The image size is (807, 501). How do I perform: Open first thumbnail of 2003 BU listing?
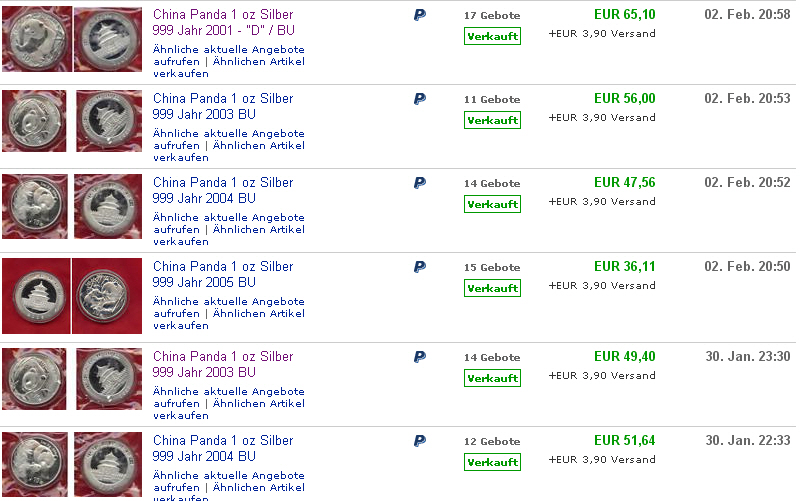click(34, 121)
